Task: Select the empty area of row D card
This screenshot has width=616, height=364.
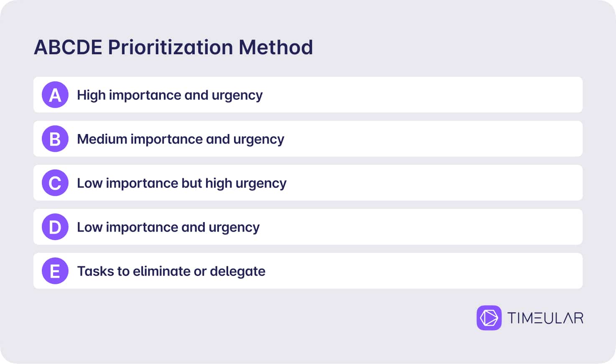Action: (420, 227)
